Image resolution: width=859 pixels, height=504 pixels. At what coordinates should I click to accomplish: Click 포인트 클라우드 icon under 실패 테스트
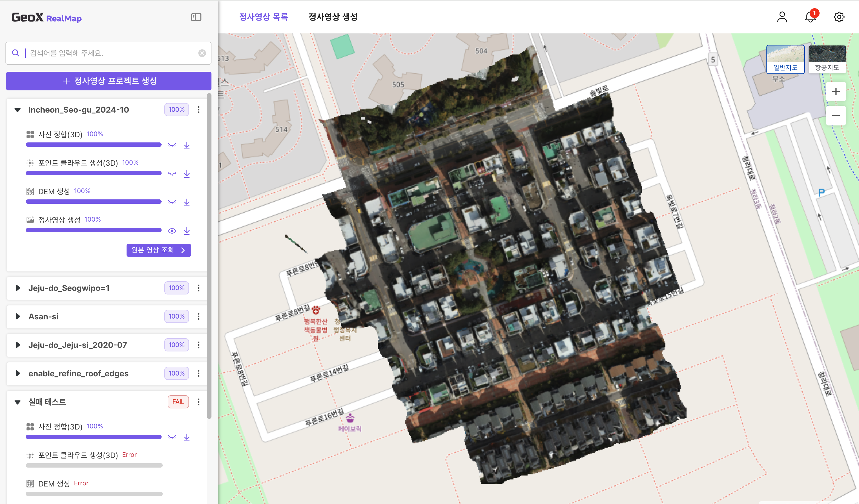click(30, 455)
